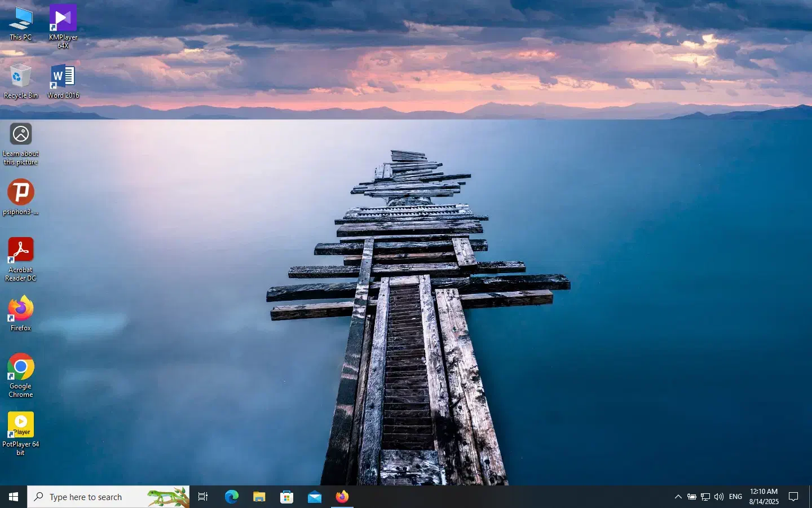Open the Mail app from the taskbar
The width and height of the screenshot is (812, 508).
[314, 497]
